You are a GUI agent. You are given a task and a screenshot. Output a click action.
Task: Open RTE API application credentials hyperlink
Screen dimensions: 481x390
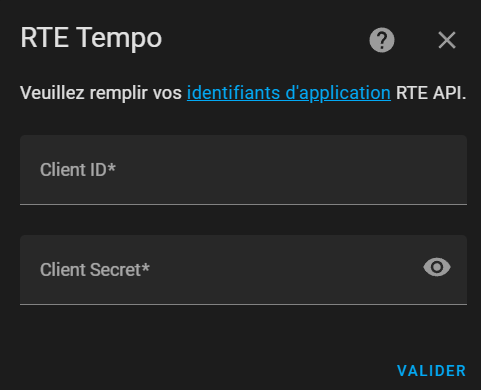pos(289,93)
